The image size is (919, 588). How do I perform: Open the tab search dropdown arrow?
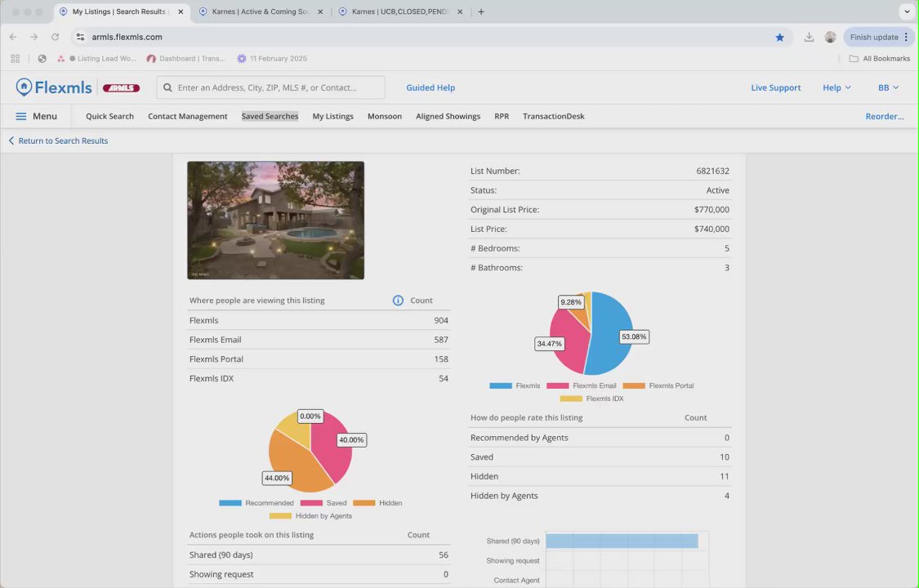[x=907, y=11]
